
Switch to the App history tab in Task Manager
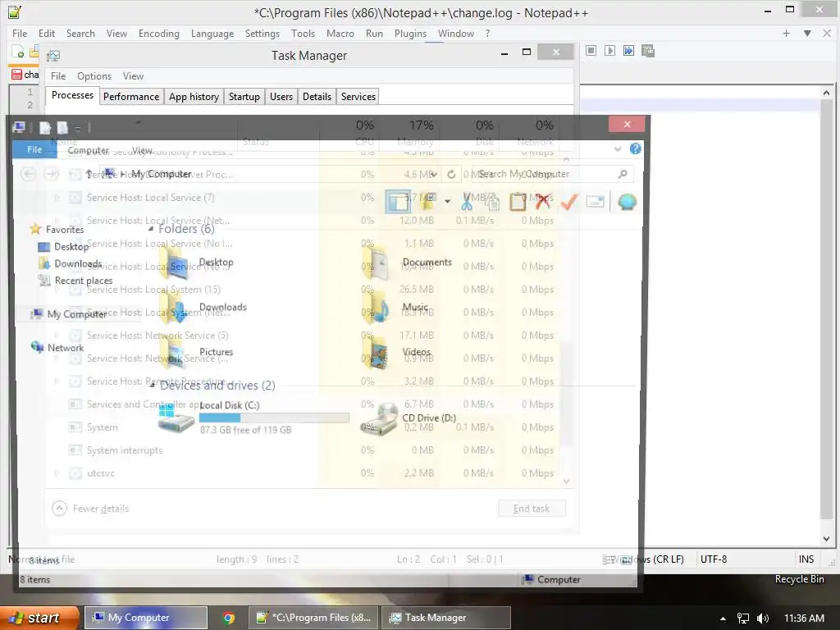pos(194,97)
